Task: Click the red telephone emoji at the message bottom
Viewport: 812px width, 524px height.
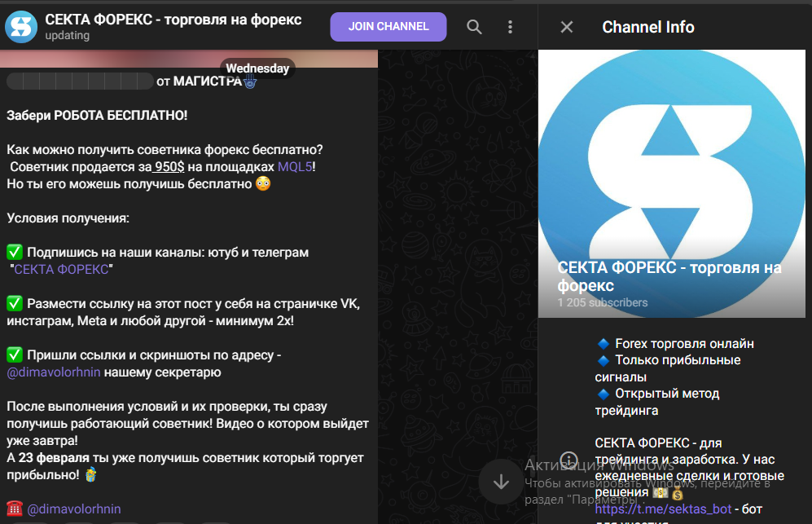Action: click(x=15, y=509)
